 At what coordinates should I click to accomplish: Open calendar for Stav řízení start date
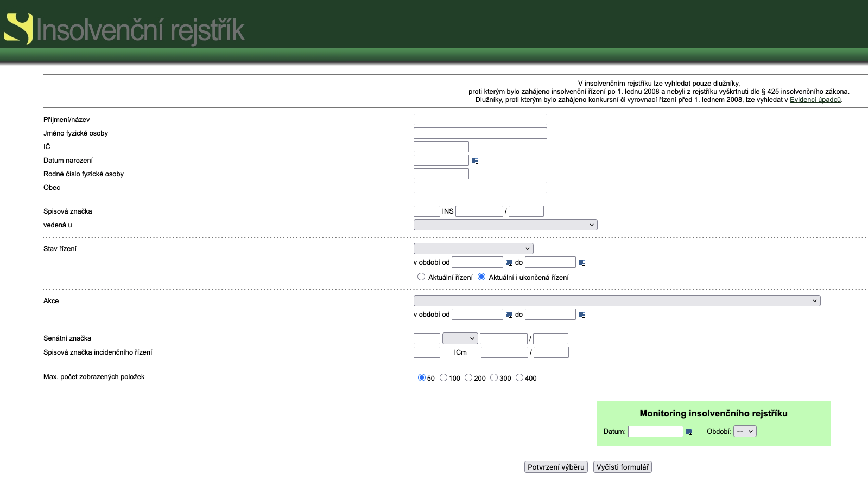[509, 262]
